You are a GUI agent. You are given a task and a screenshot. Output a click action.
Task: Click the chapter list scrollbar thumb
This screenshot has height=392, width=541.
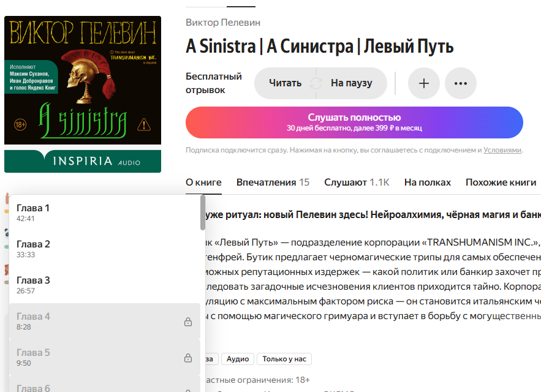pos(203,213)
